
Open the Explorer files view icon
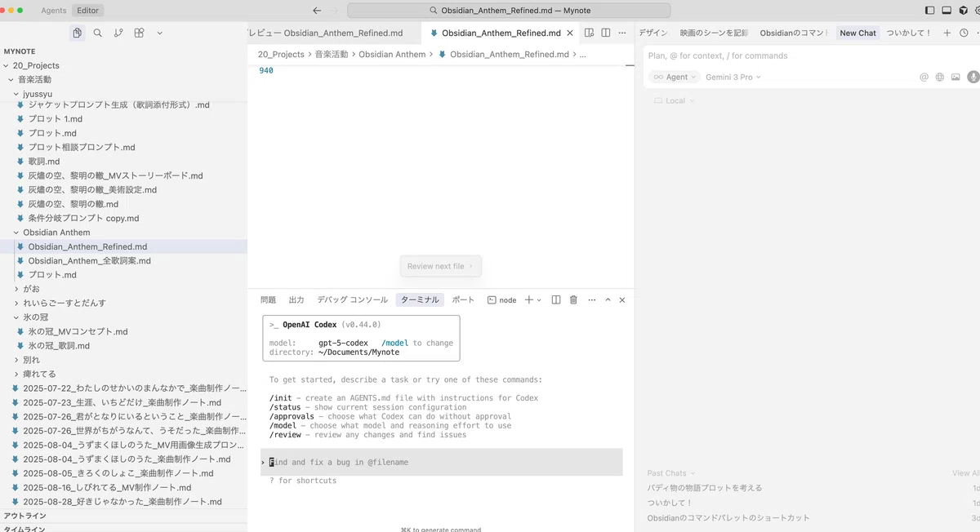(77, 33)
